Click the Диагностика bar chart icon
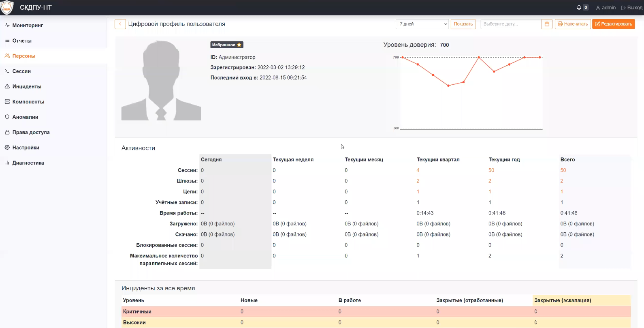Screen dimensions: 644x328 7,163
